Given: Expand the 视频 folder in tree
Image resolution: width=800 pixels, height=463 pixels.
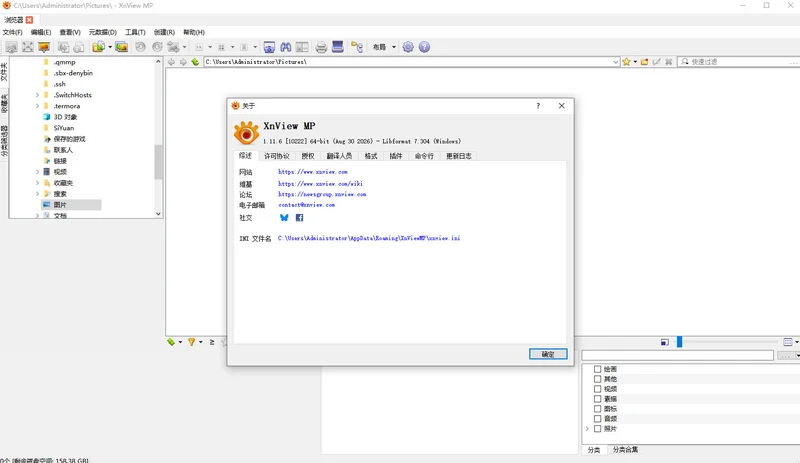Looking at the screenshot, I should [37, 172].
